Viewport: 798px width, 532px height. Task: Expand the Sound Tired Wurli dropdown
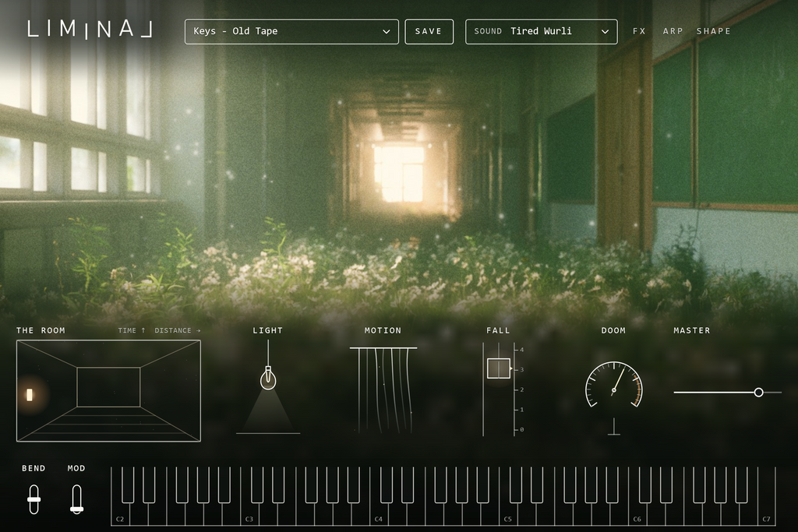pos(541,31)
